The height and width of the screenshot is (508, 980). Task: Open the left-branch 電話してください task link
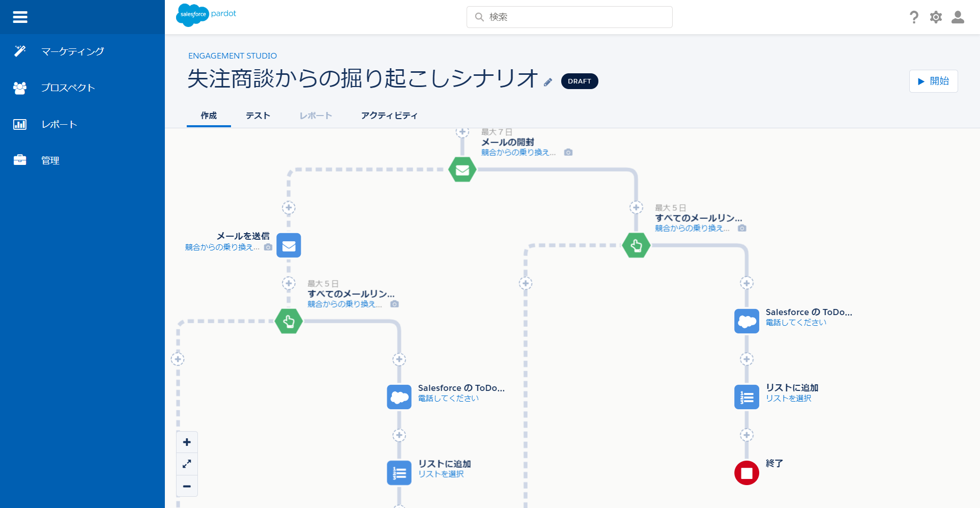pos(448,398)
